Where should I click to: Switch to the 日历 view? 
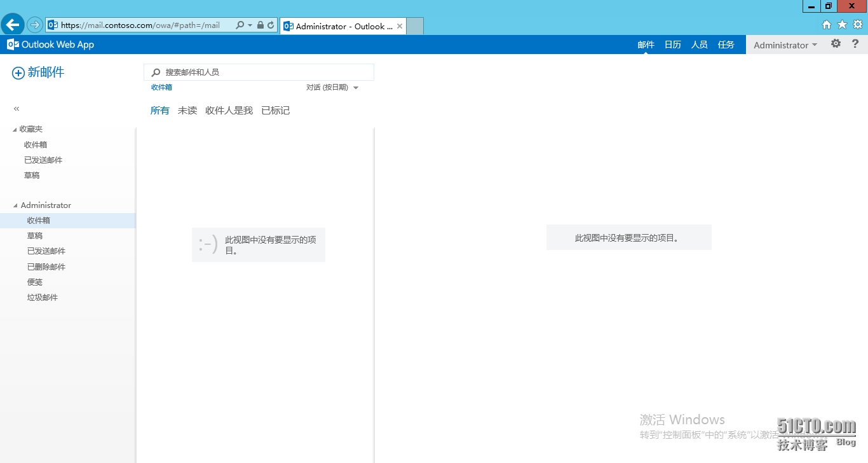click(672, 44)
